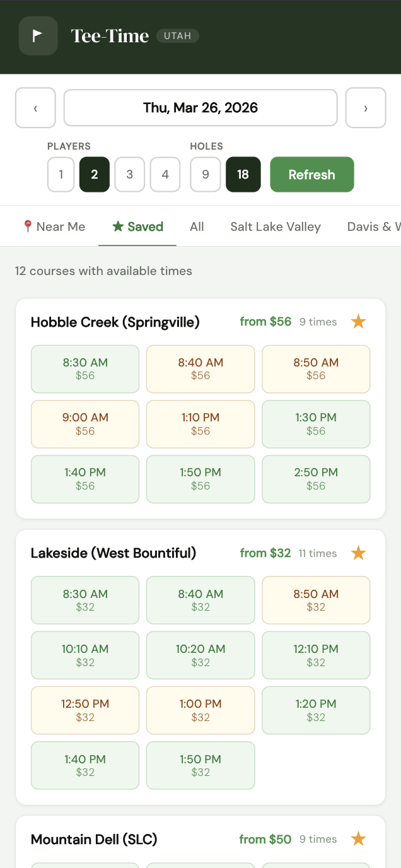Select 3 players
Viewport: 401px width, 868px height.
coord(129,174)
